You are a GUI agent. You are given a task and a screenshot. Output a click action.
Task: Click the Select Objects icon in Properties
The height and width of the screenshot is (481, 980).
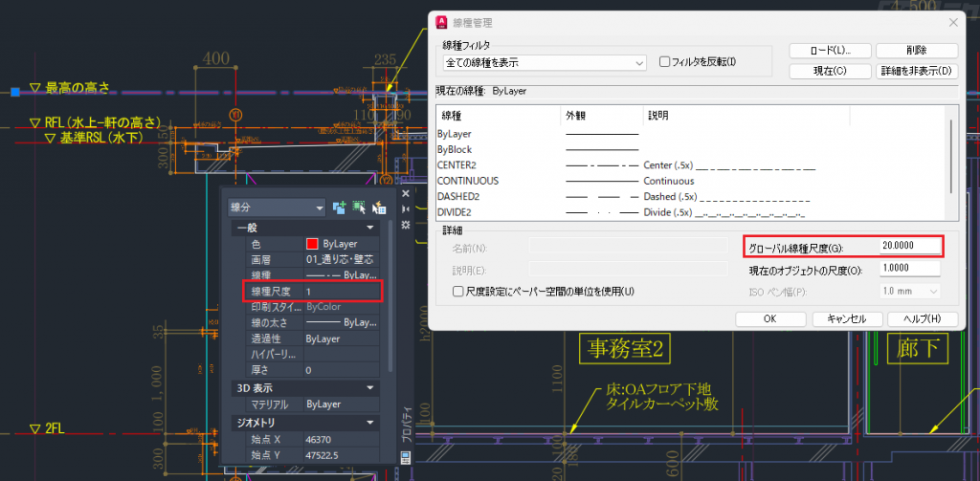(358, 208)
